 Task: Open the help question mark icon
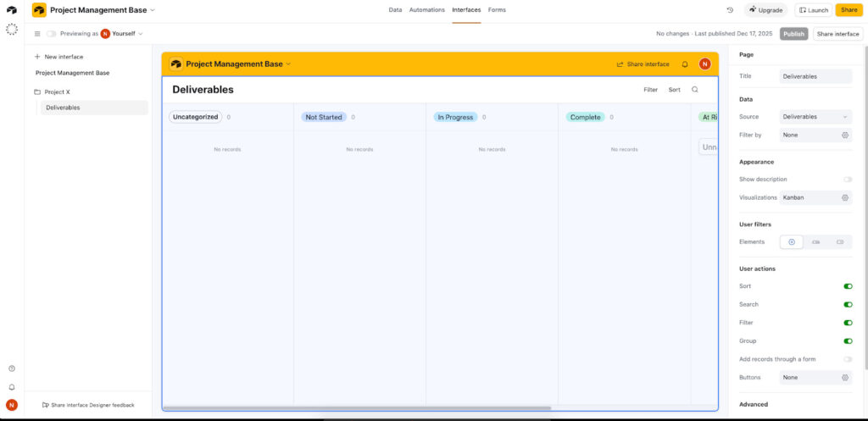point(12,368)
